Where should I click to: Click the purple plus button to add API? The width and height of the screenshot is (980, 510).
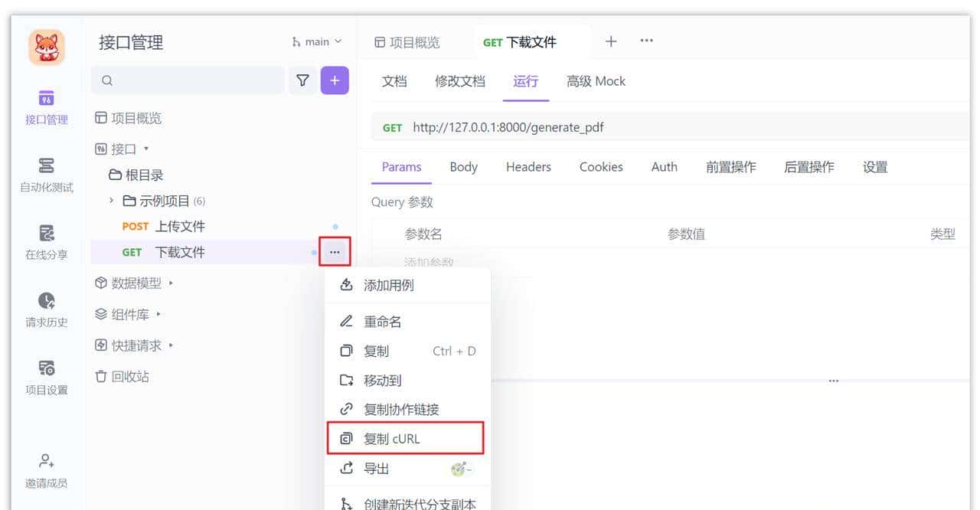[x=335, y=80]
